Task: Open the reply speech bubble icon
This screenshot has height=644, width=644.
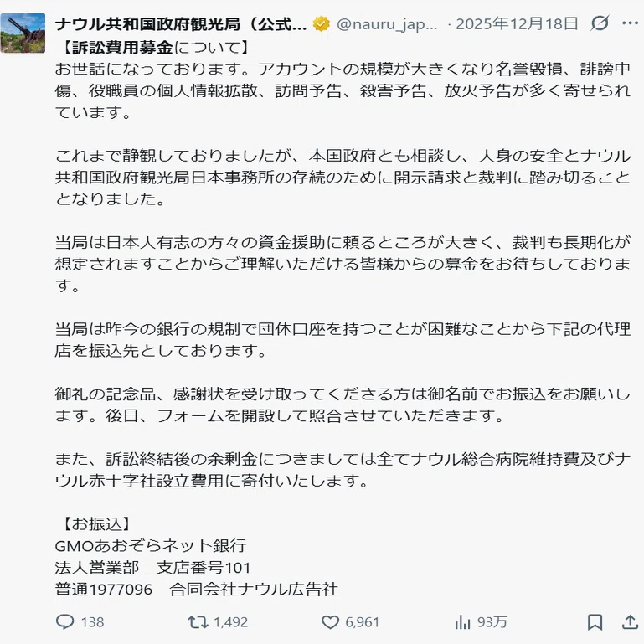Action: [x=64, y=622]
